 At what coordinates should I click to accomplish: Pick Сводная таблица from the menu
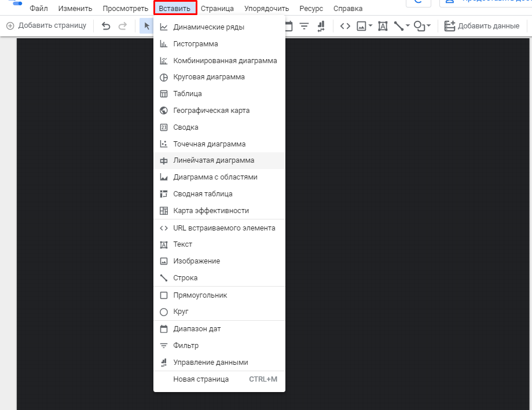coord(203,194)
